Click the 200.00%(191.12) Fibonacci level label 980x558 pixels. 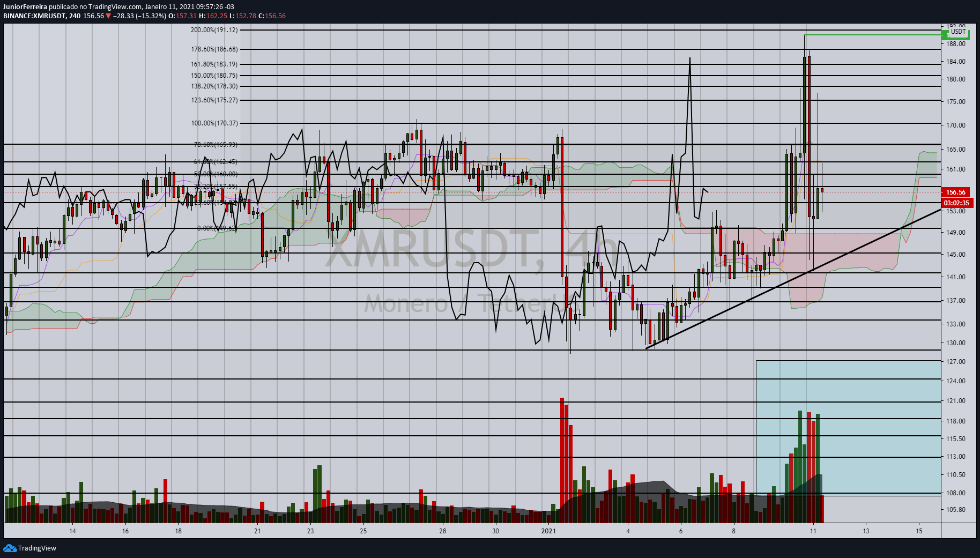point(214,30)
